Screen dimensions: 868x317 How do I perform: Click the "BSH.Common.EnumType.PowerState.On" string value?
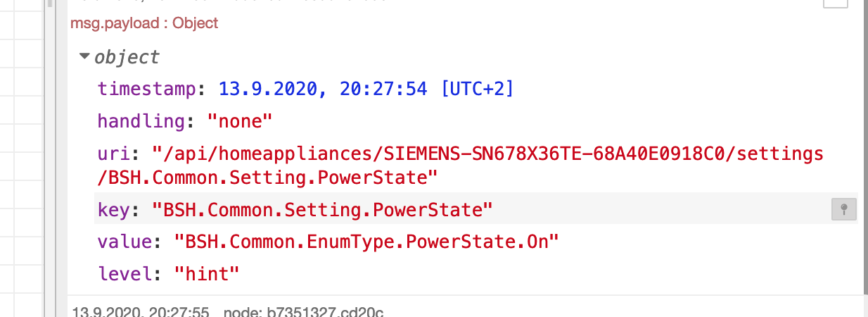366,242
